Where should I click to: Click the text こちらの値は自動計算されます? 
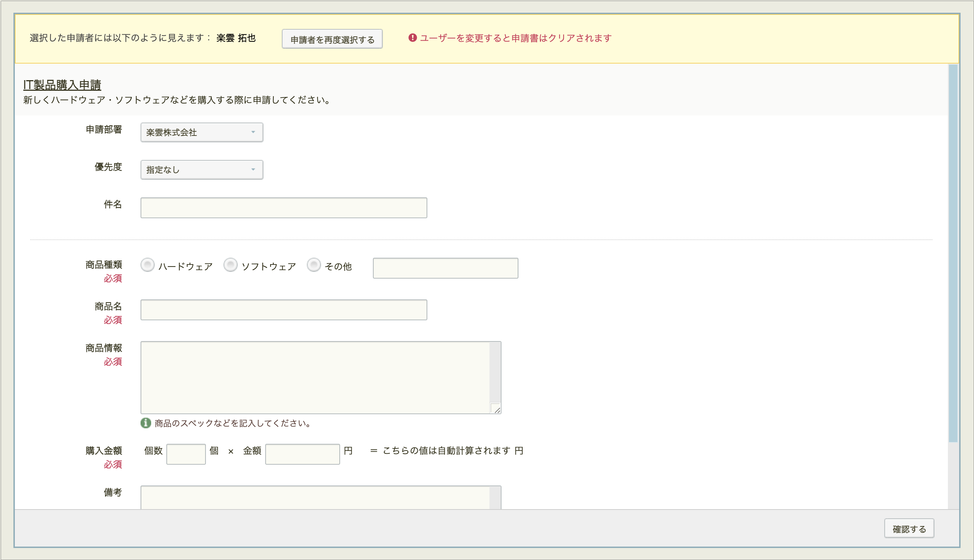pyautogui.click(x=447, y=451)
